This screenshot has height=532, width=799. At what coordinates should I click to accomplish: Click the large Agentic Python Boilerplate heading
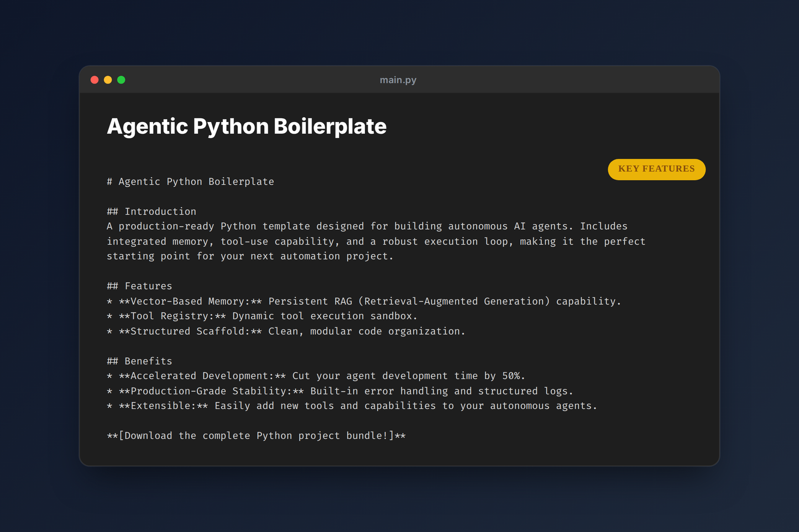coord(247,127)
